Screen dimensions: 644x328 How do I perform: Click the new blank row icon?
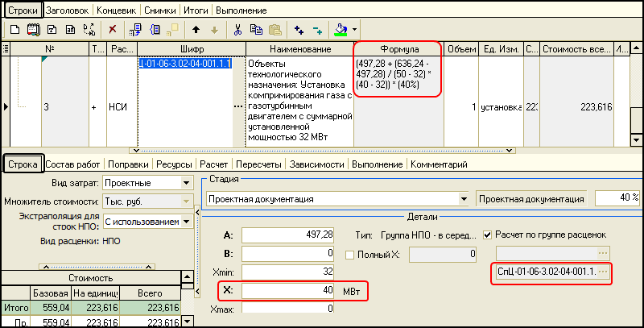click(x=14, y=30)
